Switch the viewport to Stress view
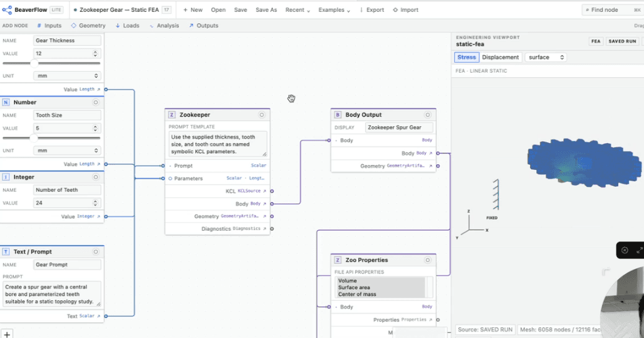 click(x=467, y=58)
